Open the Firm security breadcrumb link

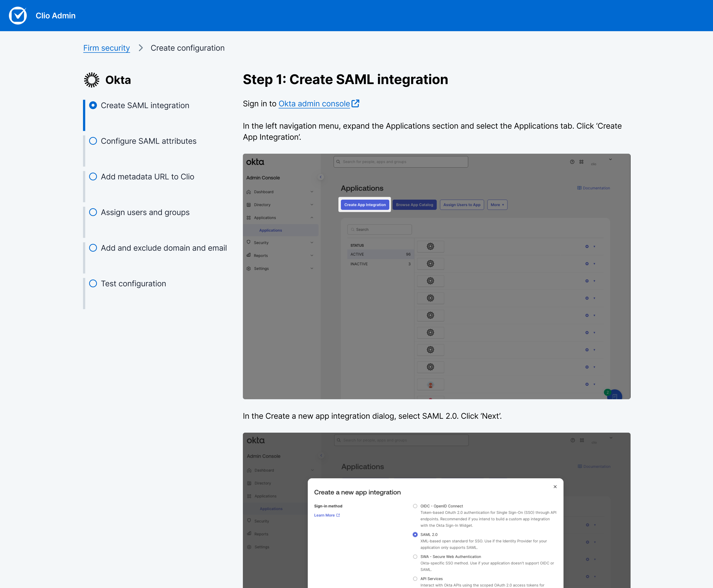106,48
